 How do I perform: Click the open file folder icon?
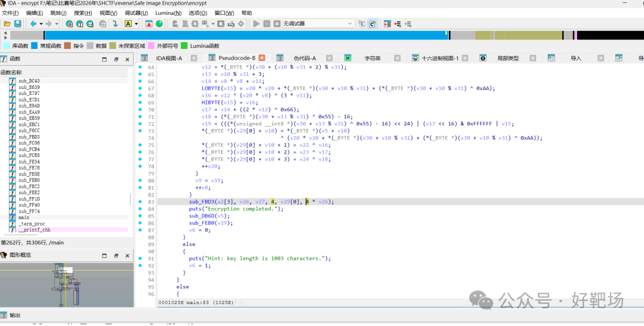click(x=7, y=24)
